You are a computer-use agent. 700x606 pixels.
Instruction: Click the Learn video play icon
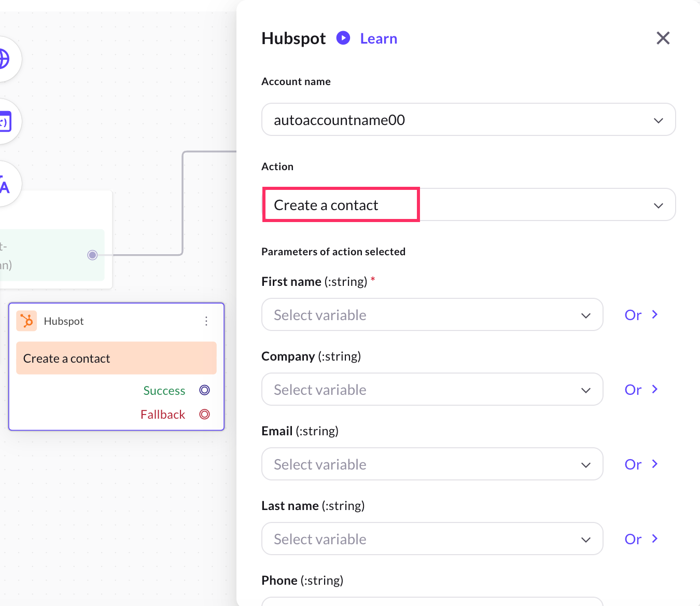(343, 38)
